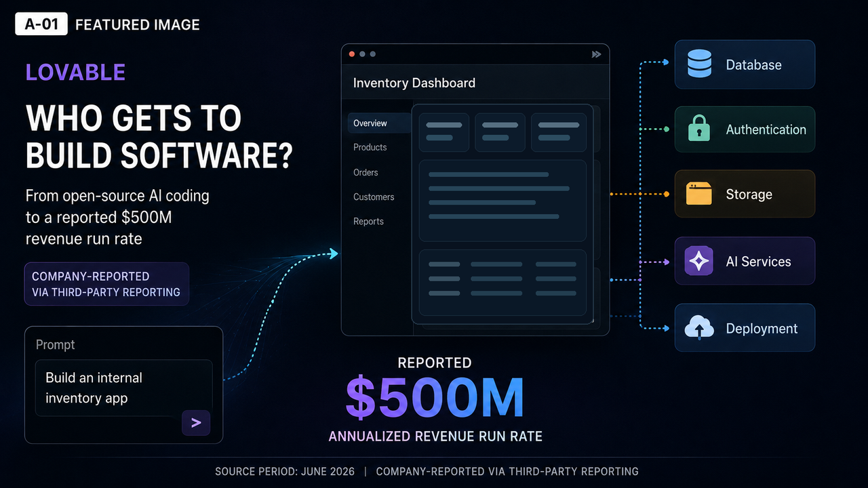
Task: Click the purple AI Services sparkle icon
Action: [x=699, y=261]
